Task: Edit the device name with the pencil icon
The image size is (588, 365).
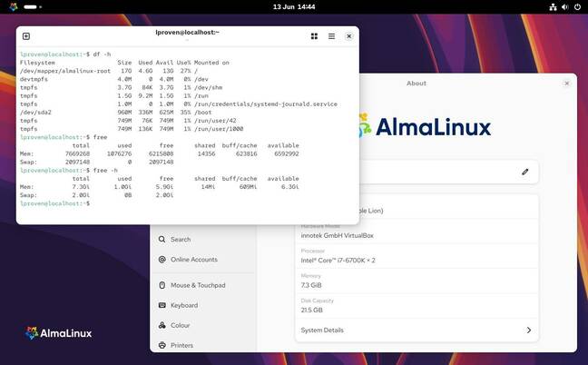Action: pos(525,172)
